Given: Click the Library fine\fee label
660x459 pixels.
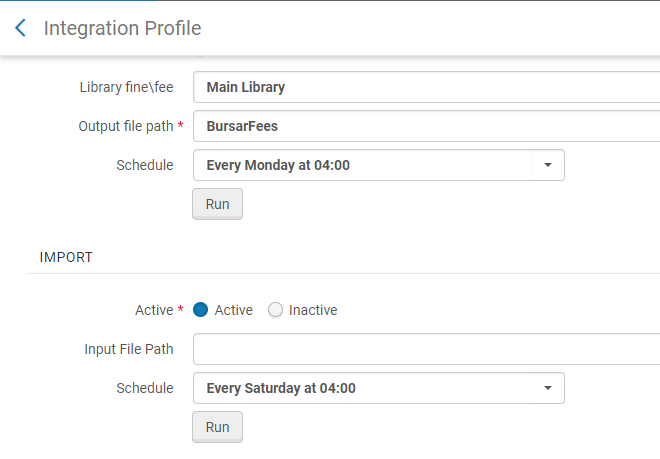Looking at the screenshot, I should click(126, 87).
